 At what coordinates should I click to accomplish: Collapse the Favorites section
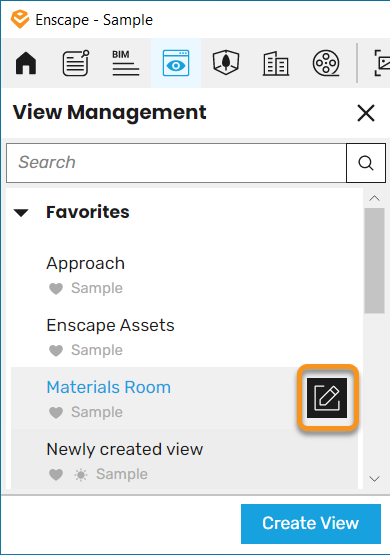click(x=21, y=213)
